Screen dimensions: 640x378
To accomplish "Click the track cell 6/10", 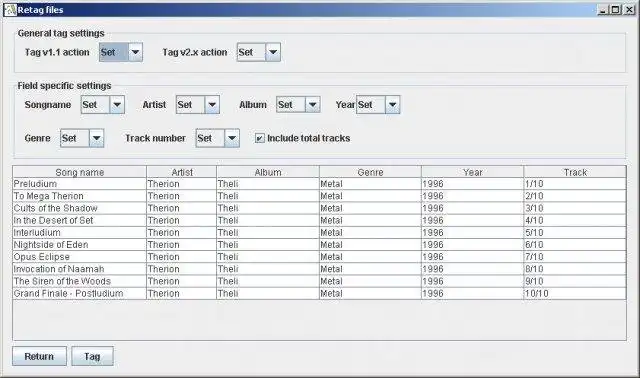I will 575,245.
